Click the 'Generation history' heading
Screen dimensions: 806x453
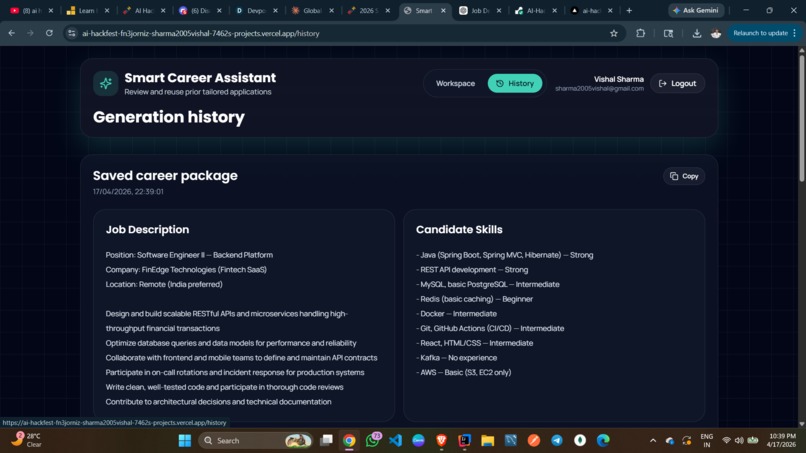click(169, 117)
